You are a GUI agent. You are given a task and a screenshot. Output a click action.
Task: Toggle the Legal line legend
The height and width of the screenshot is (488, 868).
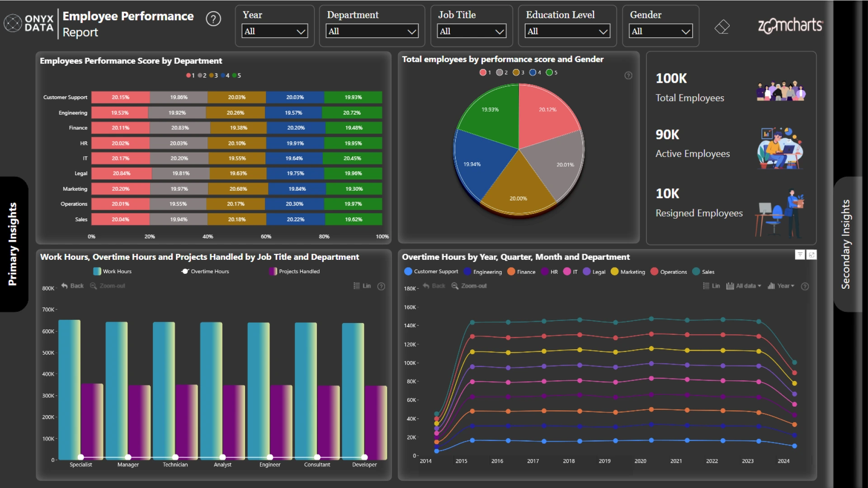click(x=594, y=272)
